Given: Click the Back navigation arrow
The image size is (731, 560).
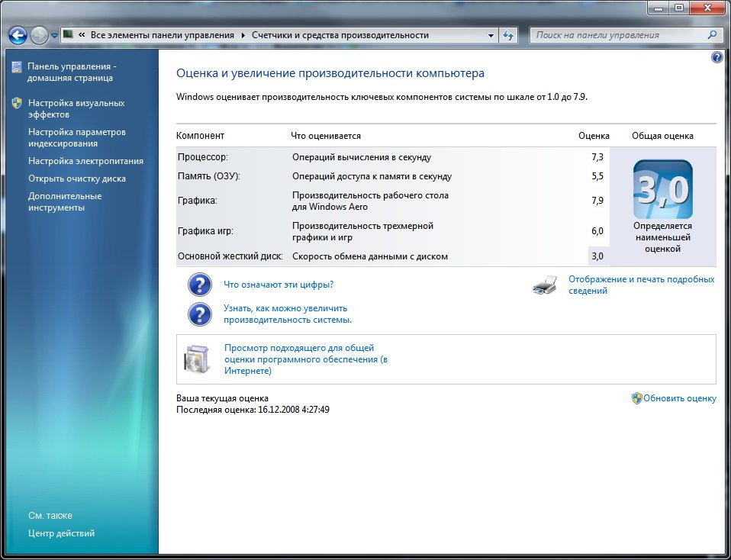Looking at the screenshot, I should [x=18, y=35].
